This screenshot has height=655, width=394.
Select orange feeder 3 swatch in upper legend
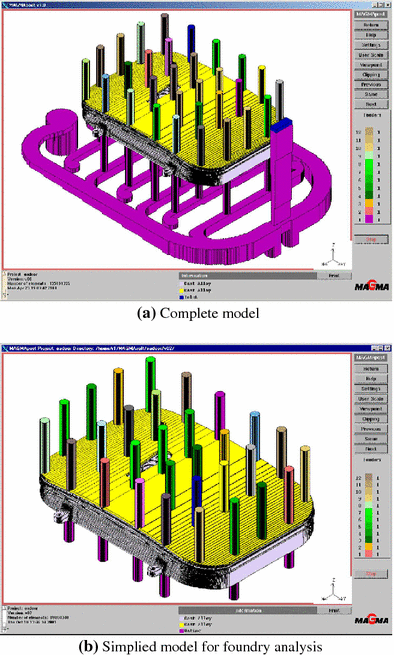369,203
